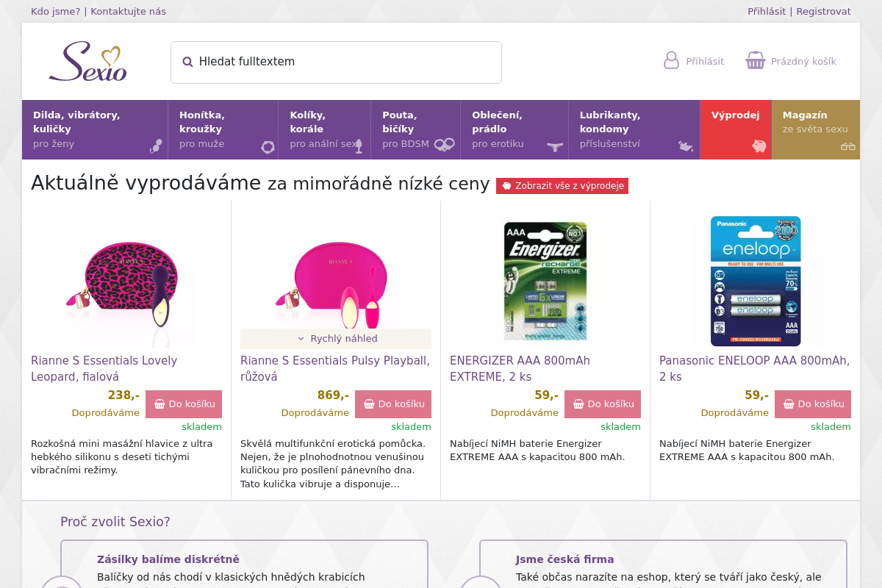This screenshot has height=588, width=882.
Task: Add Energizer AAA Extreme to cart
Action: pos(603,404)
